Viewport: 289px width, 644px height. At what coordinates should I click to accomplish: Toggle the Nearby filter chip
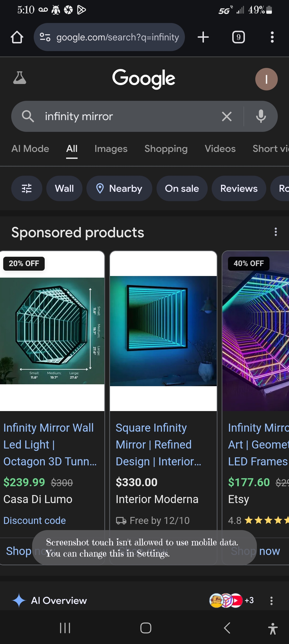[x=119, y=189]
